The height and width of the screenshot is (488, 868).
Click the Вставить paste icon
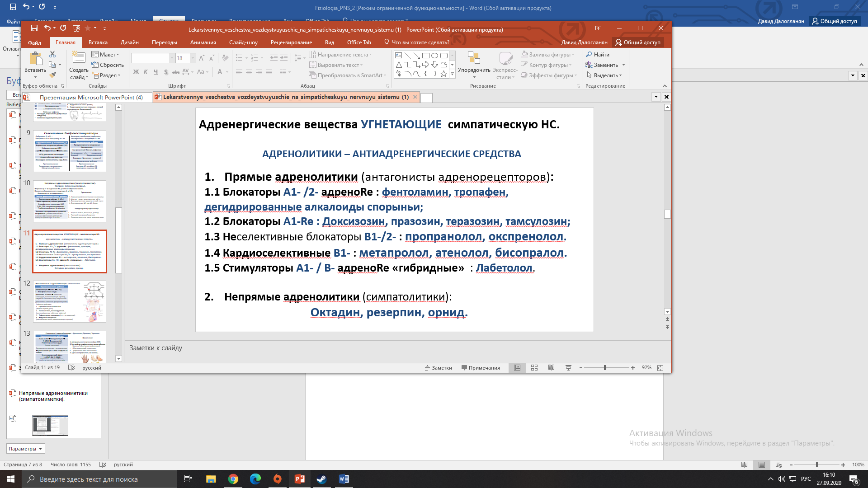coord(35,59)
